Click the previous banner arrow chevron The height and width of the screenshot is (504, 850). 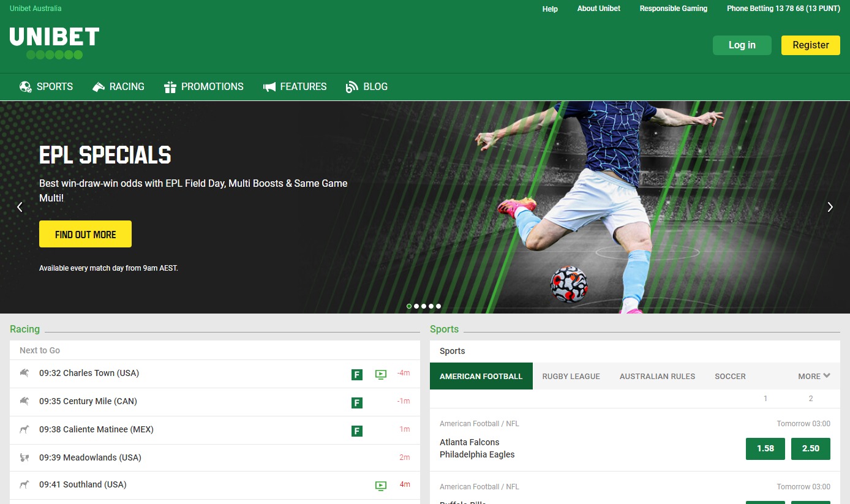(20, 207)
